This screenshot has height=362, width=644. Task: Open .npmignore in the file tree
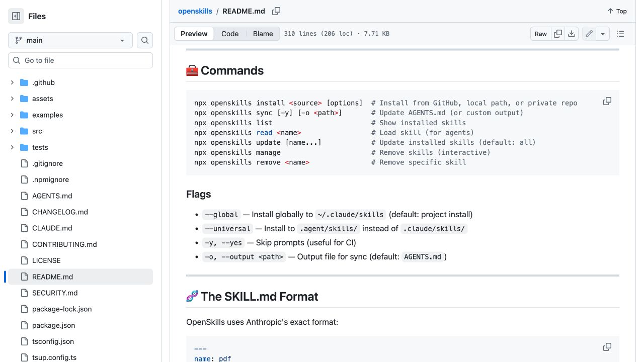(50, 179)
